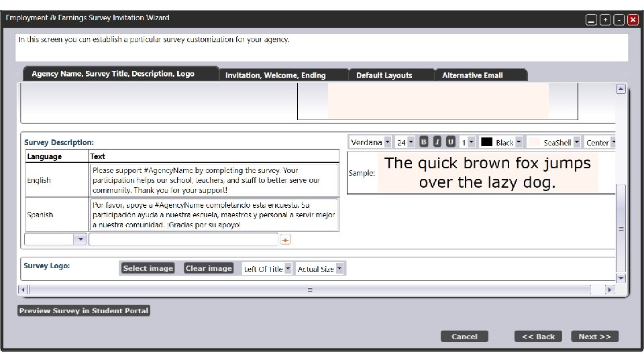This screenshot has width=644, height=362.
Task: Click the horizontal scrollbar left arrow
Action: click(23, 290)
